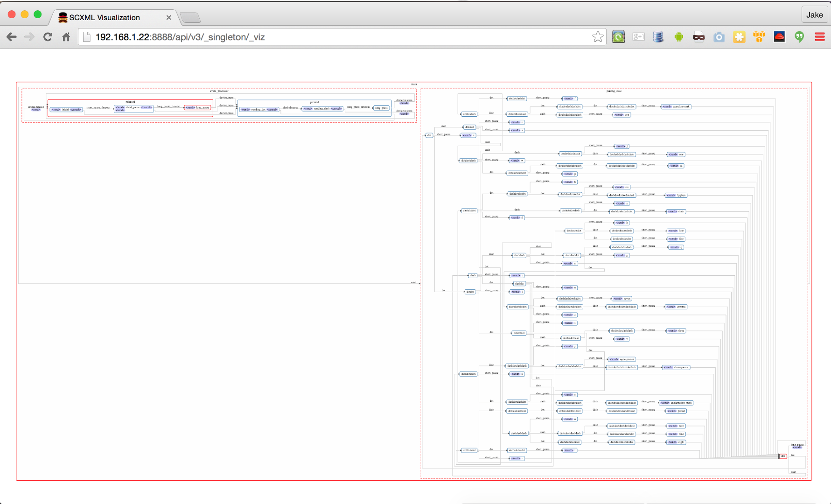
Task: Click the six send node
Action: click(x=622, y=187)
